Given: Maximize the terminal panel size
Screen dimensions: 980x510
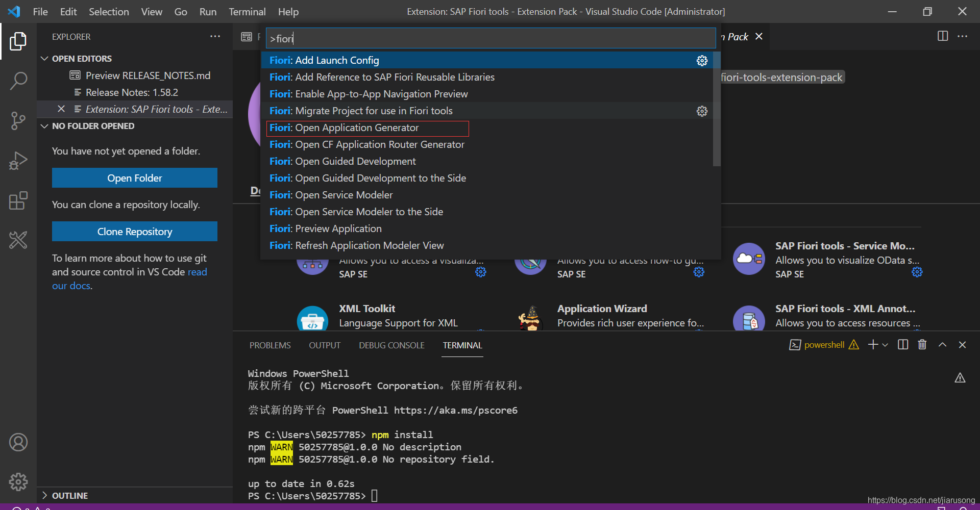Looking at the screenshot, I should (x=943, y=345).
